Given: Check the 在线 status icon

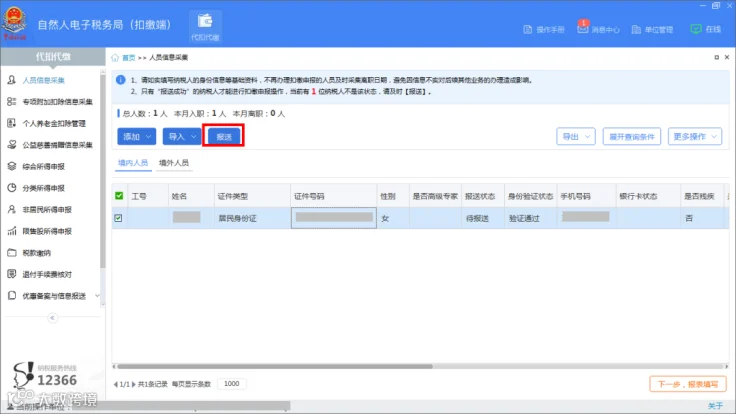Looking at the screenshot, I should [696, 29].
